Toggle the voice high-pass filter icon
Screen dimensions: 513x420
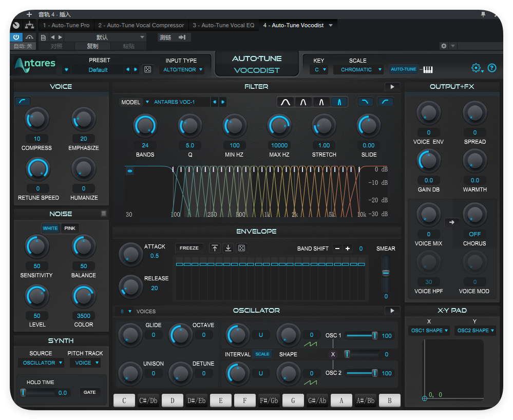(22, 101)
